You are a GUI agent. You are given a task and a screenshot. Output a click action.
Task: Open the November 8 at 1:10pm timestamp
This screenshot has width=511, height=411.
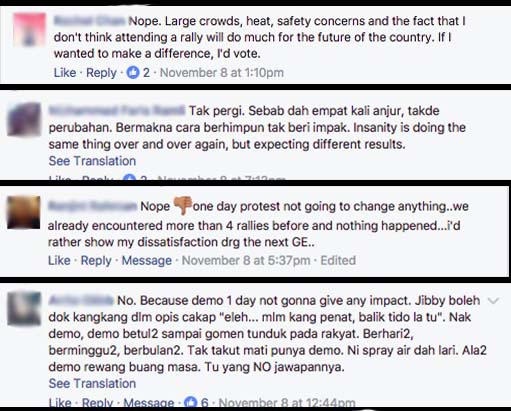point(222,72)
